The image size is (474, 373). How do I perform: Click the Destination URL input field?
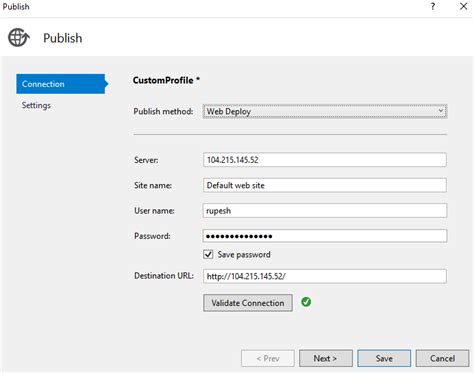[325, 276]
